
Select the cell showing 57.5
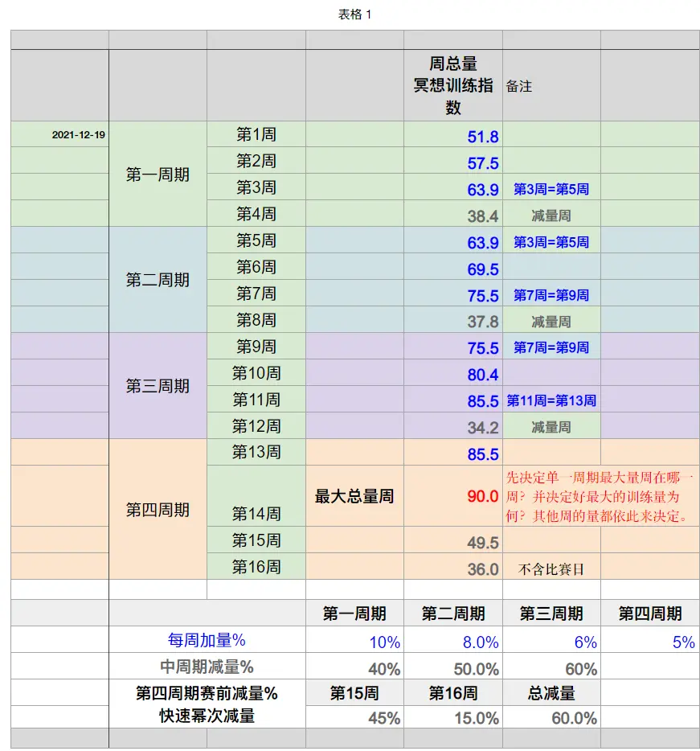[482, 163]
